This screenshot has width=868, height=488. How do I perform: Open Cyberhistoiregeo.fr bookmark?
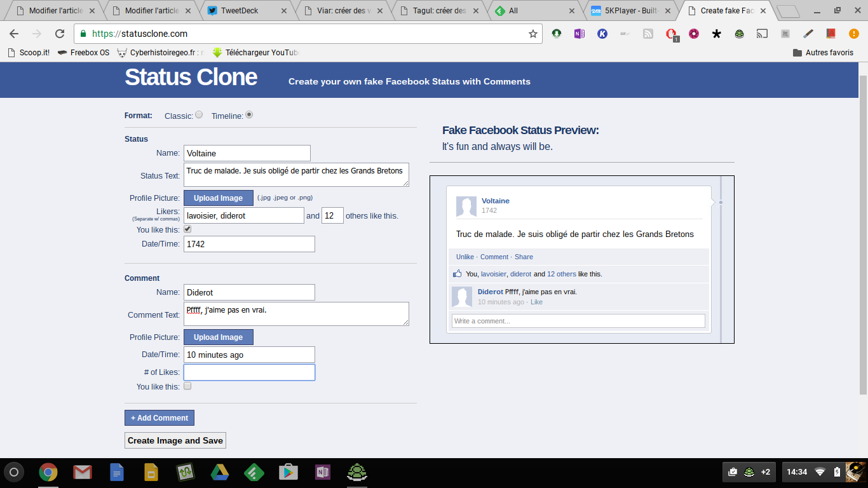tap(161, 53)
